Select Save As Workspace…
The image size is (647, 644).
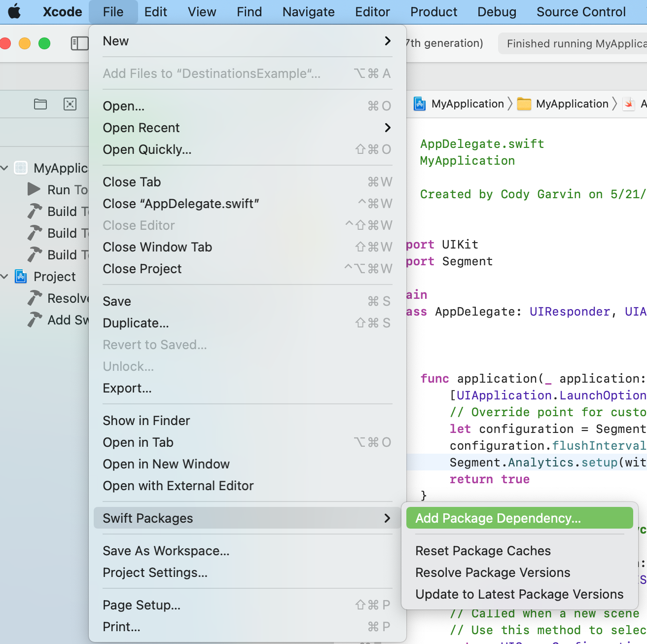(247, 551)
